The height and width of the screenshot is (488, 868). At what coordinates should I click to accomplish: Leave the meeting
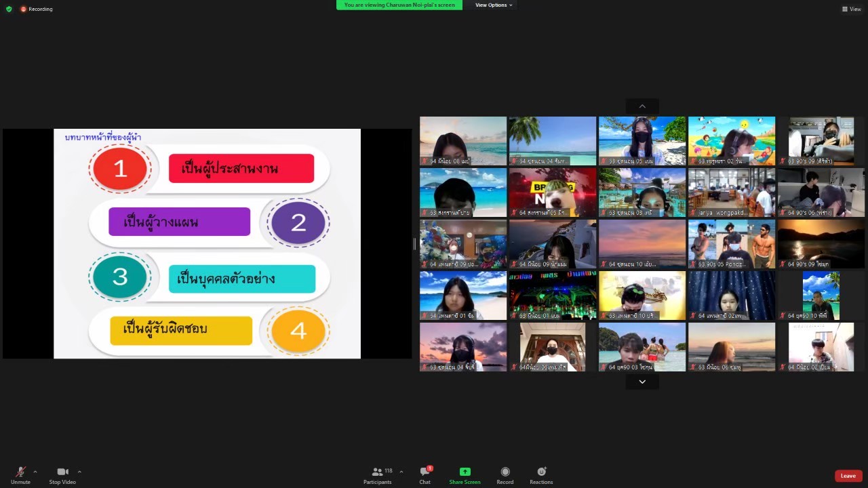point(848,476)
